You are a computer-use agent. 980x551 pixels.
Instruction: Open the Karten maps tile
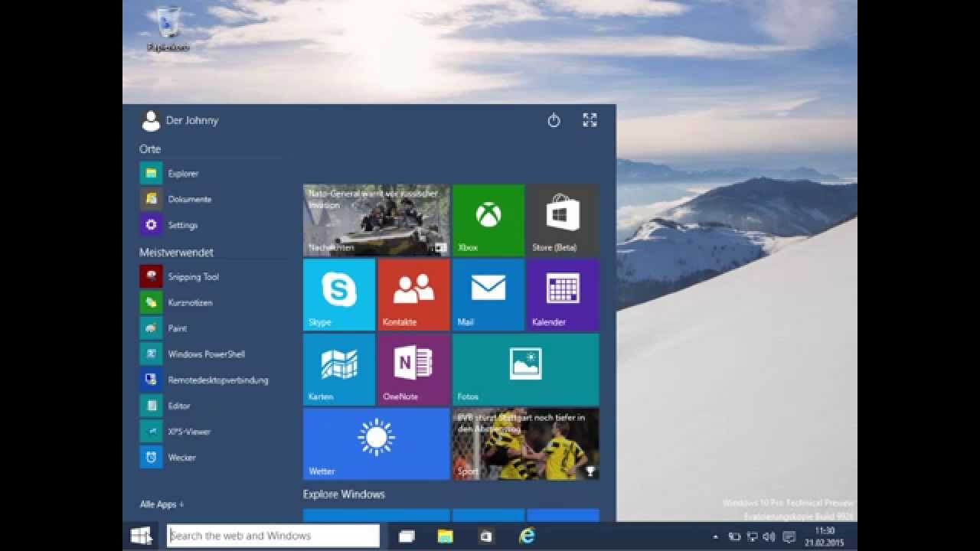pos(339,369)
